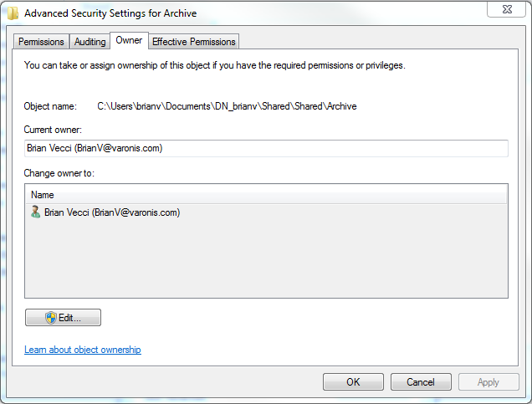Viewport: 532px width, 404px height.
Task: Select the Owner tab
Action: (129, 40)
